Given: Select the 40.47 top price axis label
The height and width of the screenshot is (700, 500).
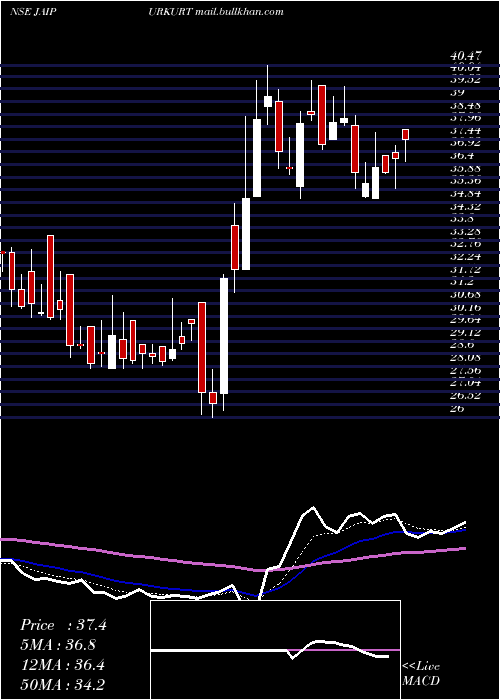Looking at the screenshot, I should click(466, 56).
